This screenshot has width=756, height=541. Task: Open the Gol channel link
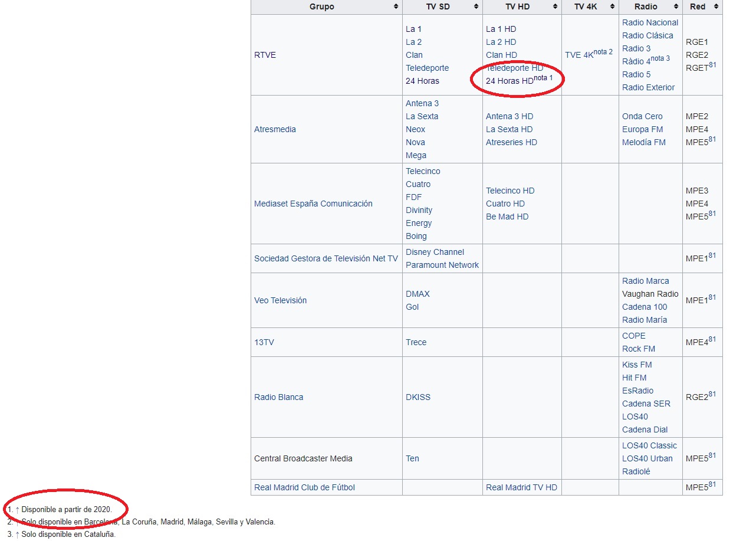click(412, 307)
